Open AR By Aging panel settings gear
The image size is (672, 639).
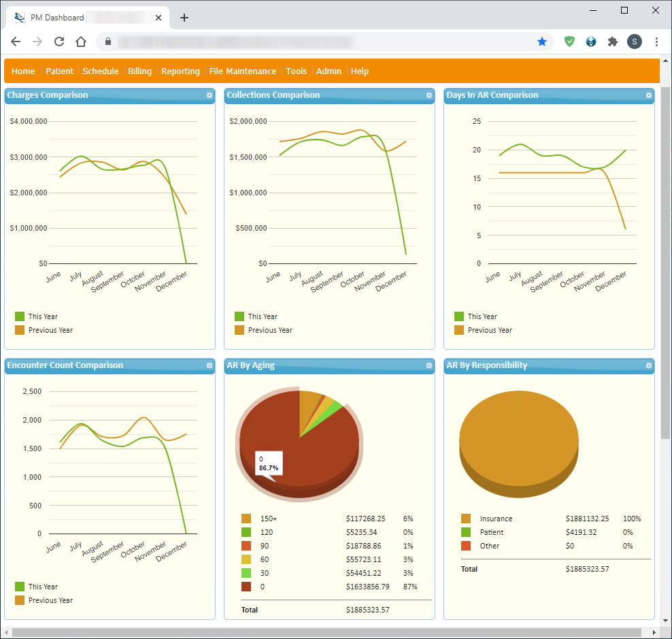(x=429, y=366)
